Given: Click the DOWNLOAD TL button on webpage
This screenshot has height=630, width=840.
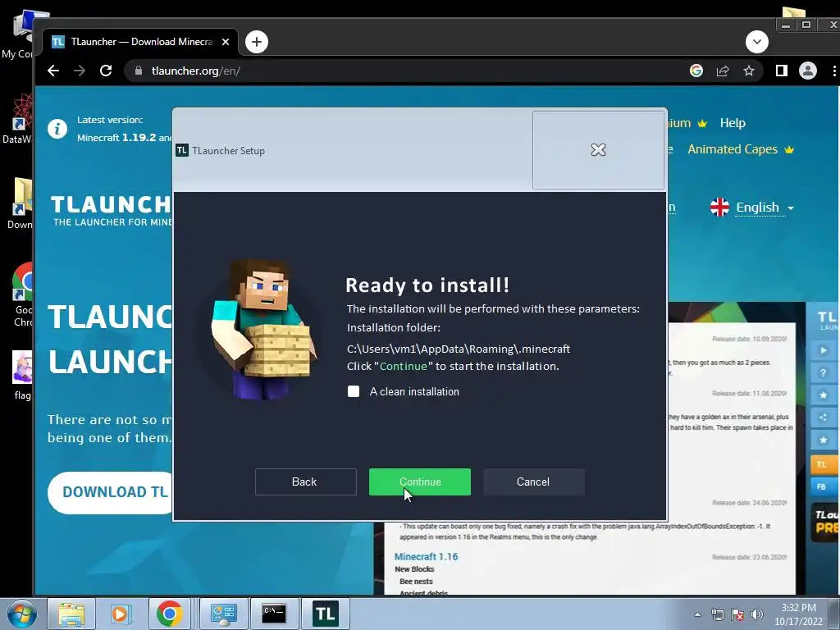Looking at the screenshot, I should coord(111,492).
